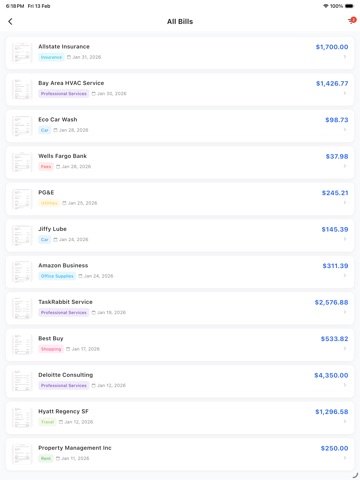Tap the $37.98 amount
This screenshot has height=480, width=360.
tap(337, 156)
